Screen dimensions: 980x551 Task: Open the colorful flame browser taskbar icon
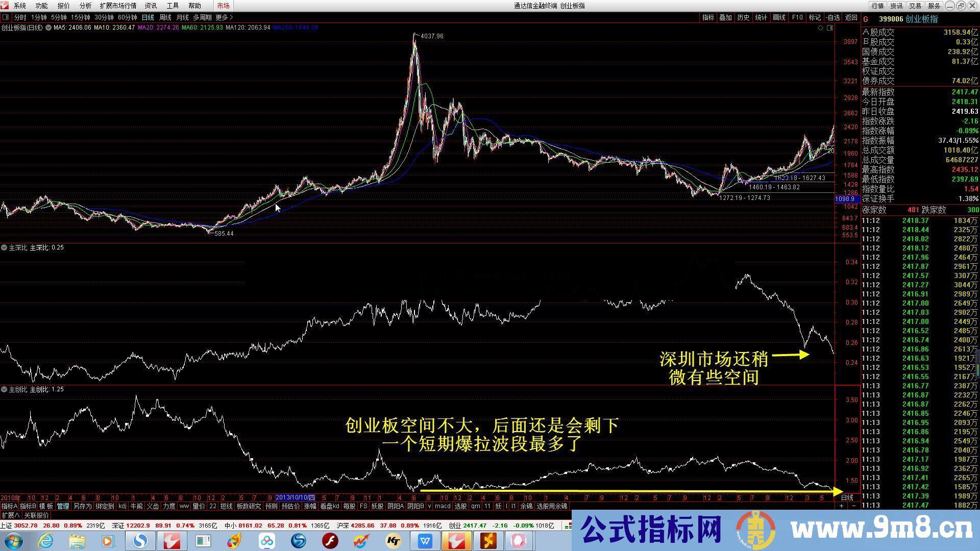pos(235,541)
